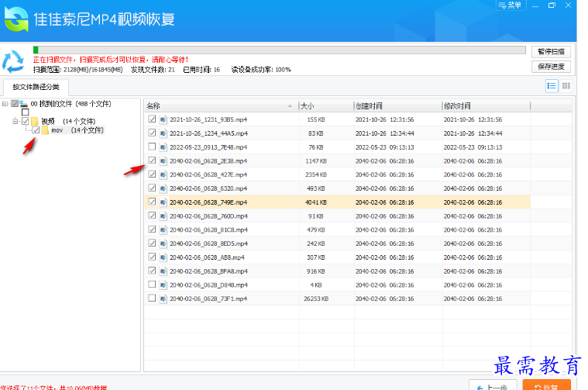Screen dimensions: 588x390
Task: Switch to list view icon
Action: (552, 86)
